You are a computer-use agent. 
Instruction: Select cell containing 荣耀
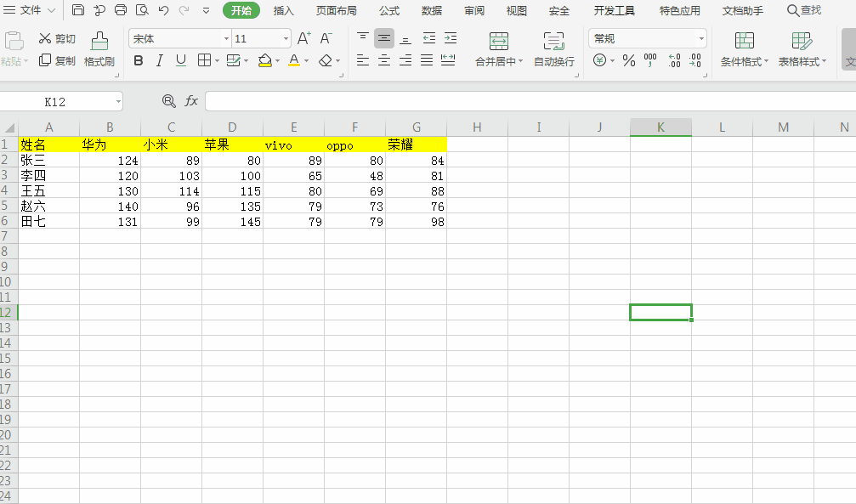(416, 144)
